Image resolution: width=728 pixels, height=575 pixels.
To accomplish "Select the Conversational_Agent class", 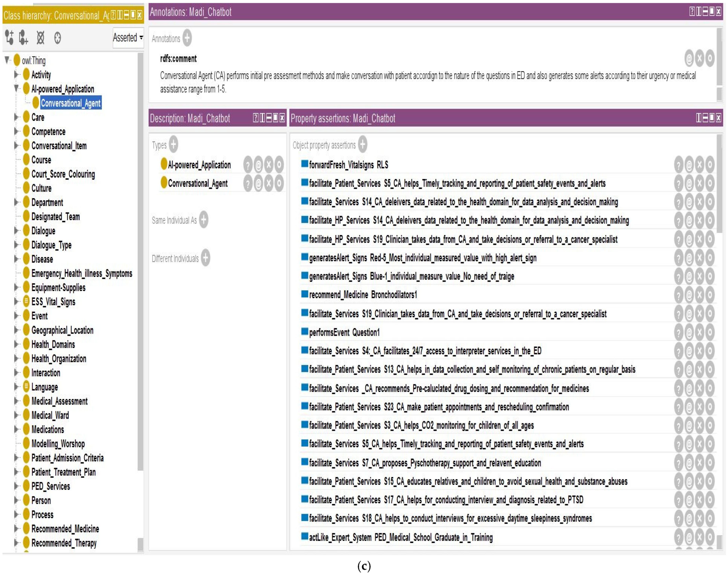I will pos(71,103).
